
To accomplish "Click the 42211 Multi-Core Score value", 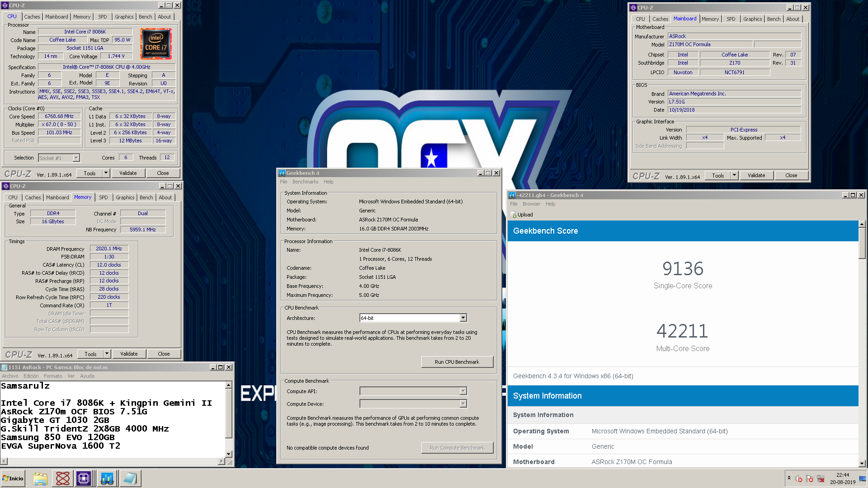I will (x=683, y=331).
